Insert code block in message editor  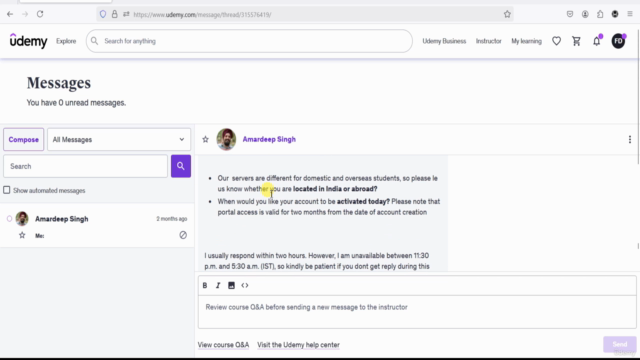pyautogui.click(x=244, y=285)
